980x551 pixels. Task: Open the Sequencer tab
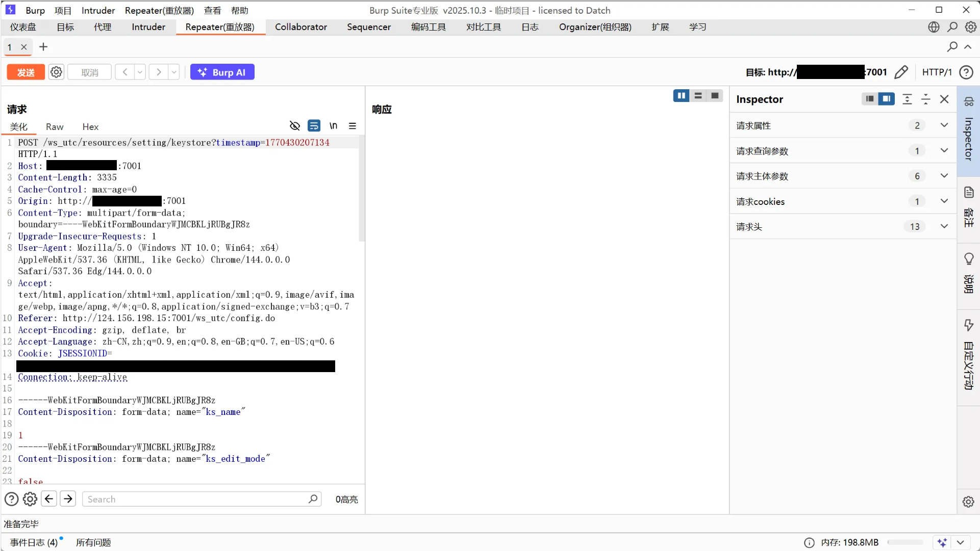pyautogui.click(x=369, y=27)
